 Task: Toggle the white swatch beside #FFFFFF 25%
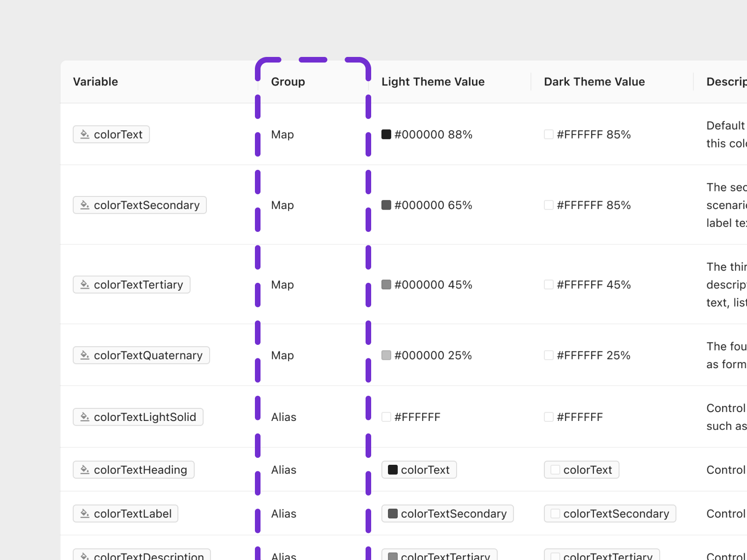[x=548, y=355]
